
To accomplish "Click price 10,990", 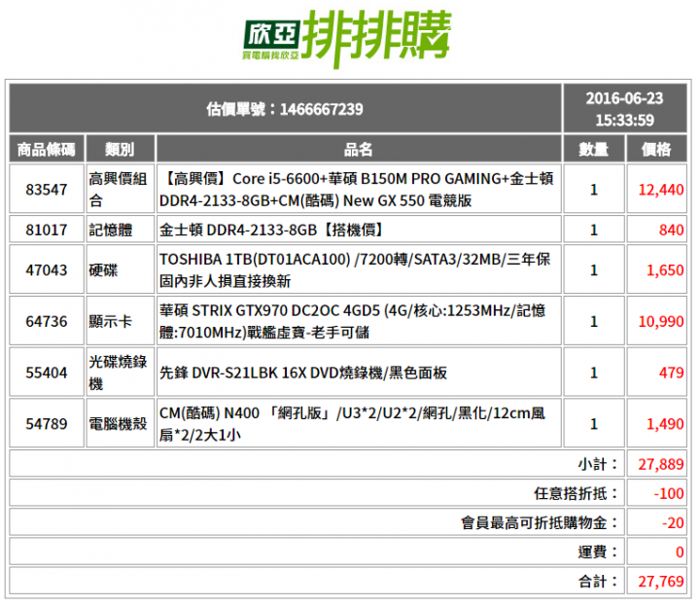I will click(x=661, y=321).
